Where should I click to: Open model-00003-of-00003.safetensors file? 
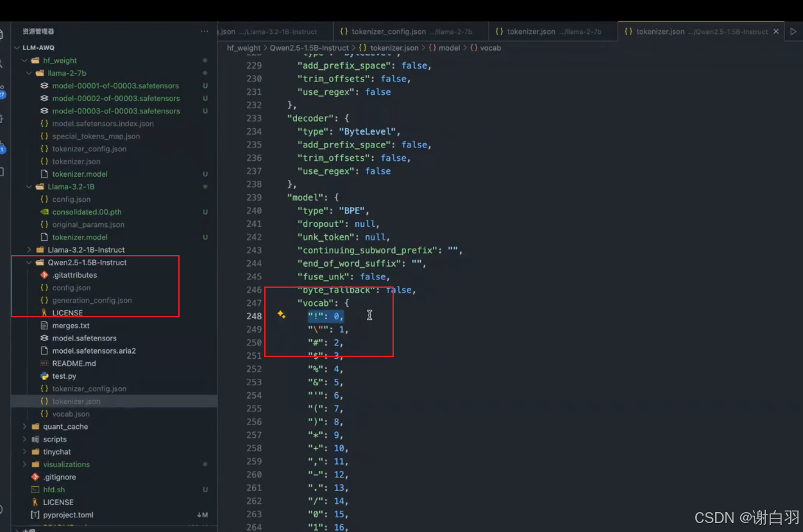pyautogui.click(x=115, y=111)
